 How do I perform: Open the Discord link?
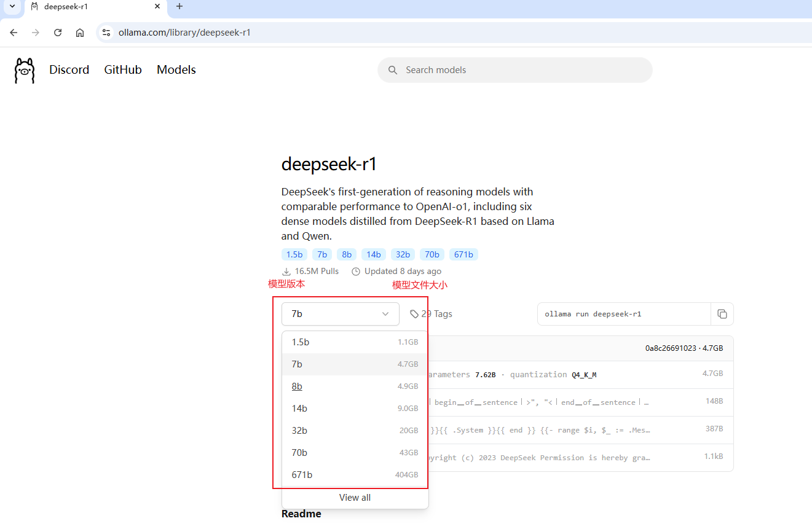pos(69,70)
